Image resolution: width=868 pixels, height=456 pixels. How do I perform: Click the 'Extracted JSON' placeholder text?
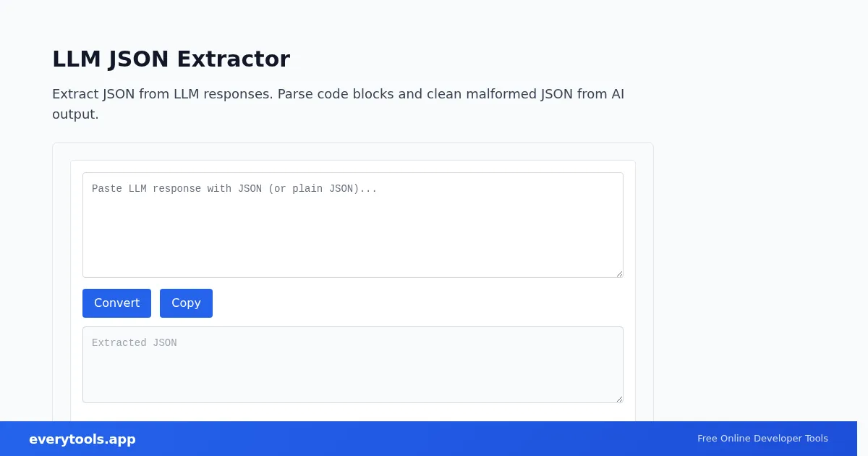tap(135, 343)
